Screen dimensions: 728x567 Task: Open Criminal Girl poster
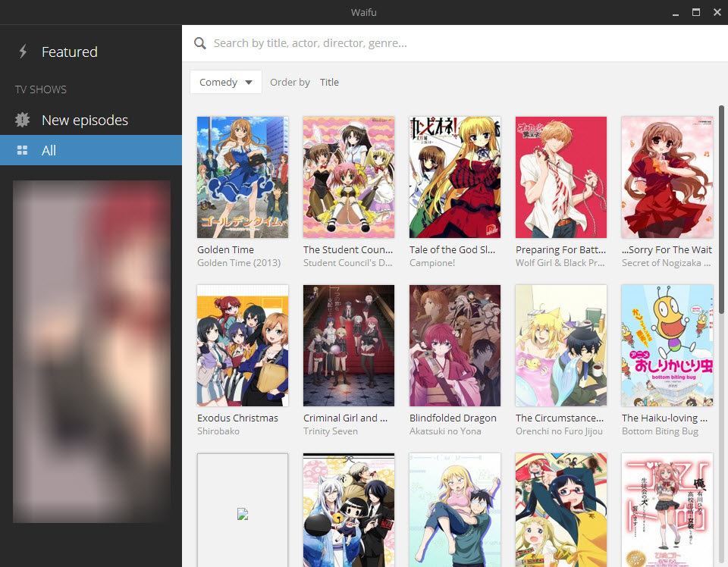(x=349, y=346)
